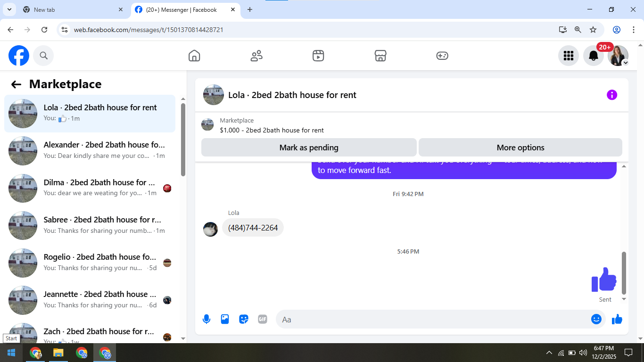Click the chat messages scrollbar thumb
This screenshot has height=362, width=644.
click(x=624, y=273)
